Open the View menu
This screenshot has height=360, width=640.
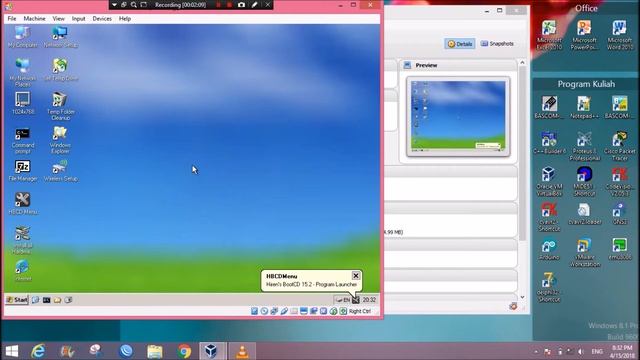point(58,18)
